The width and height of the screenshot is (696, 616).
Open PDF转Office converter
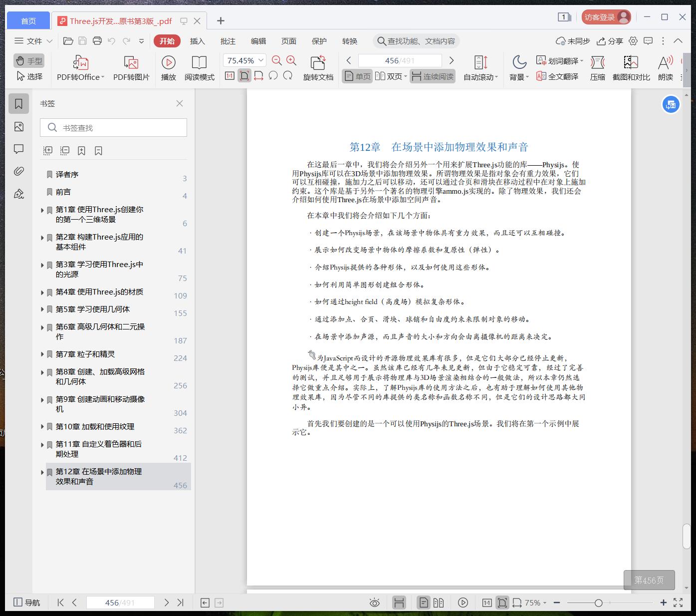coord(80,68)
